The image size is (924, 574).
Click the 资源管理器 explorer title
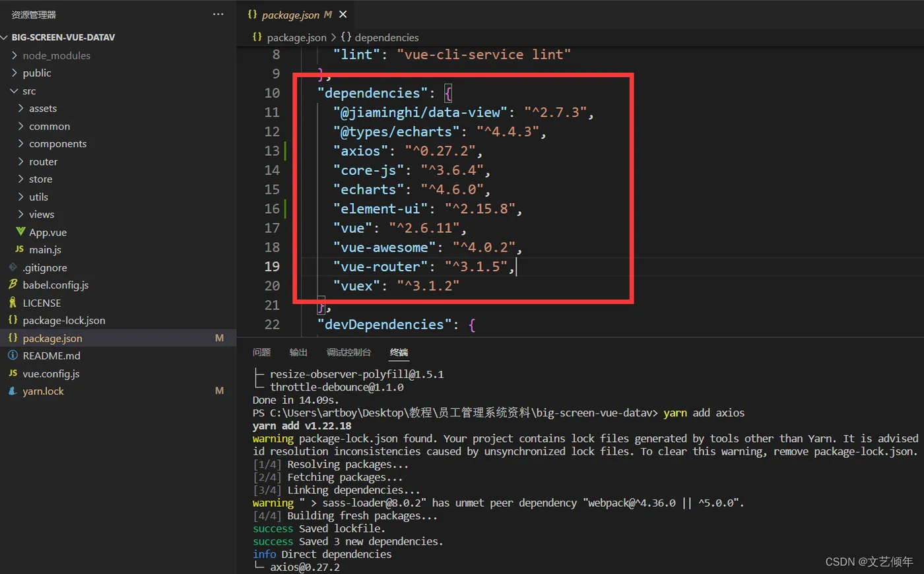34,15
